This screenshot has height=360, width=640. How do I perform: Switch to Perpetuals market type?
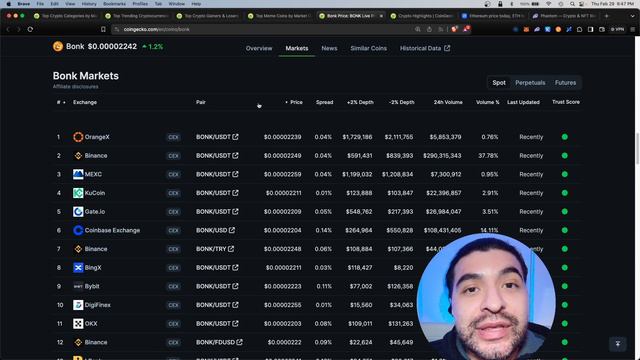point(530,82)
